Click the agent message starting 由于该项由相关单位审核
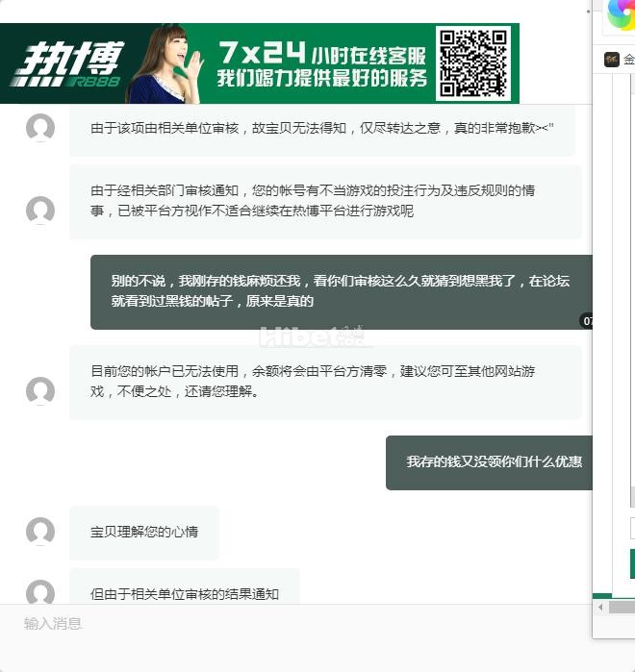This screenshot has height=672, width=635. point(322,128)
